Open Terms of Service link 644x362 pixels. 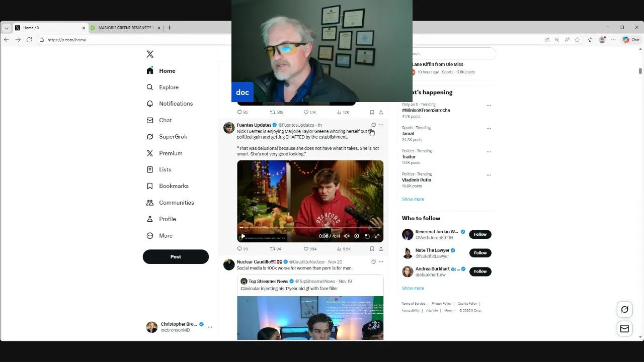pyautogui.click(x=414, y=304)
